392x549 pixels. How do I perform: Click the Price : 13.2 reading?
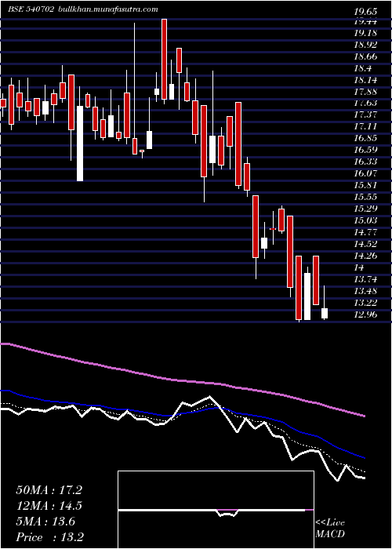49,537
